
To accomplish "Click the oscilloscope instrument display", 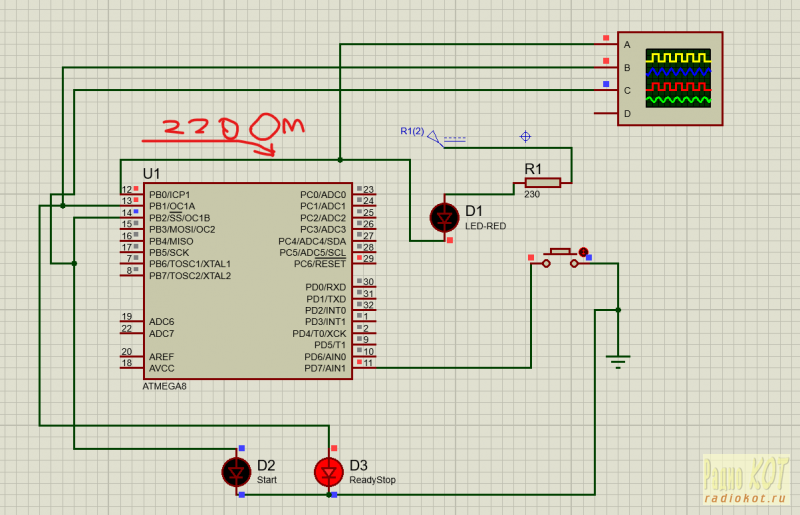I will (678, 78).
